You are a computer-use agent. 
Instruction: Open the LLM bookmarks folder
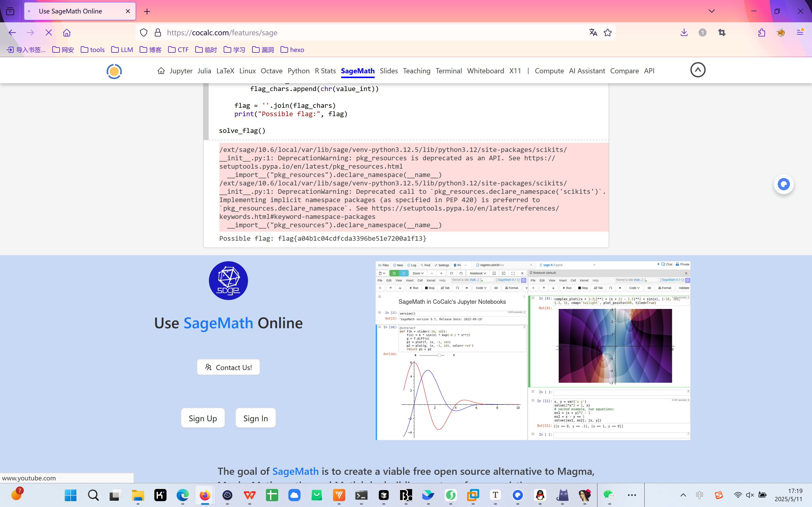pyautogui.click(x=122, y=50)
